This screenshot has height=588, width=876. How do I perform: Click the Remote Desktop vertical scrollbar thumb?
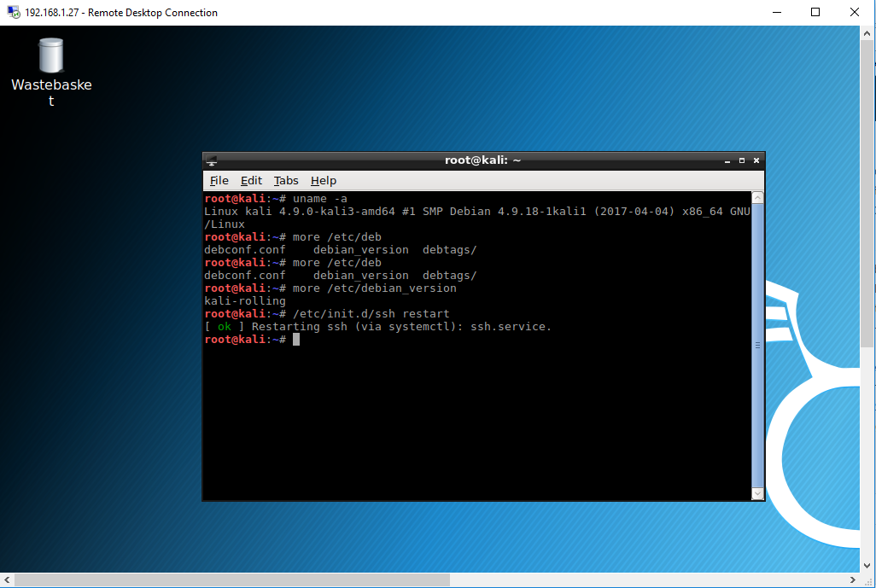[x=867, y=195]
